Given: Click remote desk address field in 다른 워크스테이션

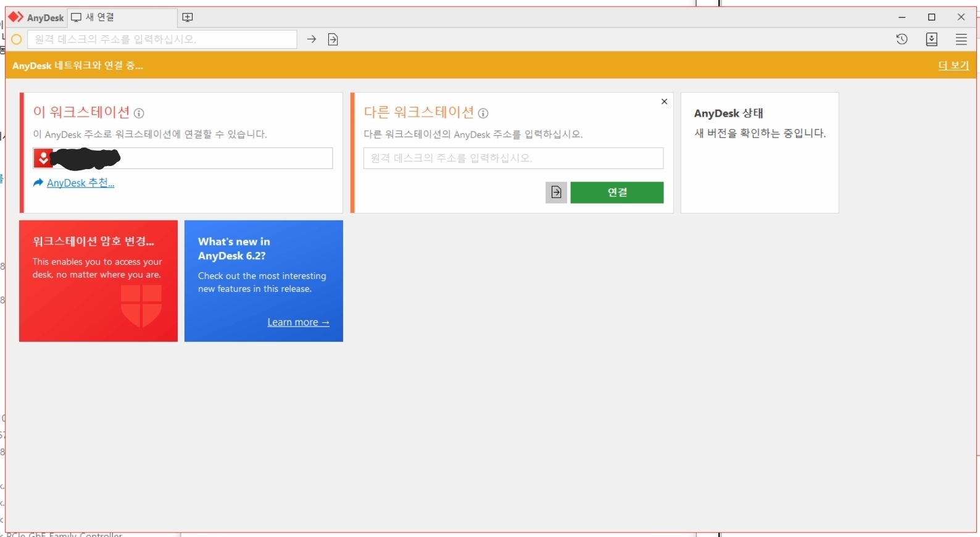Looking at the screenshot, I should pyautogui.click(x=513, y=158).
